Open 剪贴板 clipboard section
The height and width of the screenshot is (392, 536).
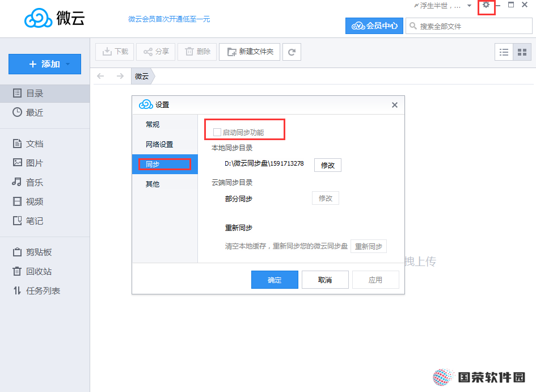pyautogui.click(x=45, y=252)
